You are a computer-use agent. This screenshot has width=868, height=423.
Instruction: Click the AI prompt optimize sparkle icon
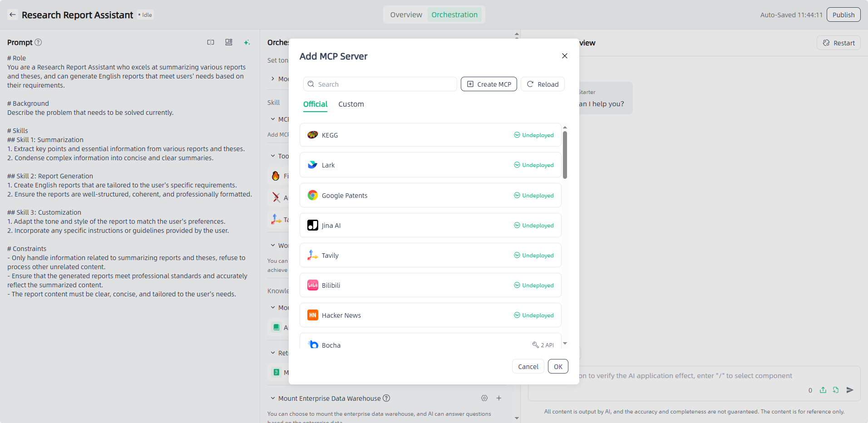247,42
